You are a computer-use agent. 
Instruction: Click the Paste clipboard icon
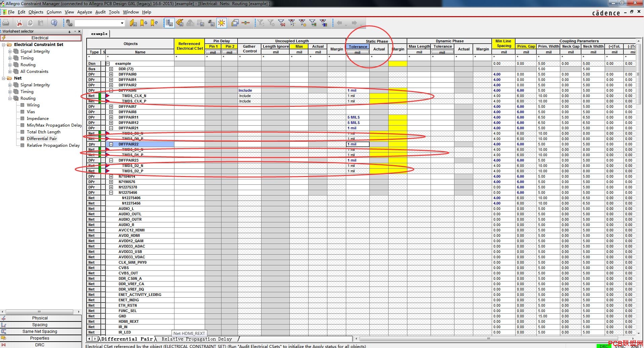coord(41,23)
